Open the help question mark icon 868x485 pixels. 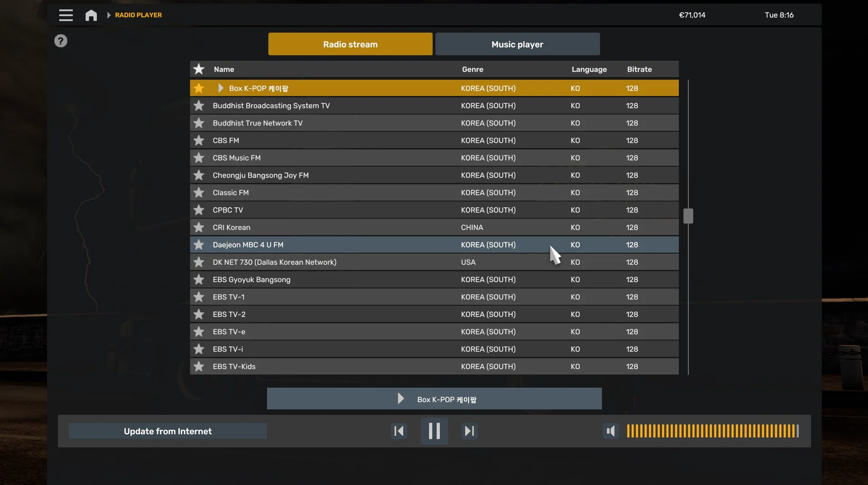click(x=61, y=41)
